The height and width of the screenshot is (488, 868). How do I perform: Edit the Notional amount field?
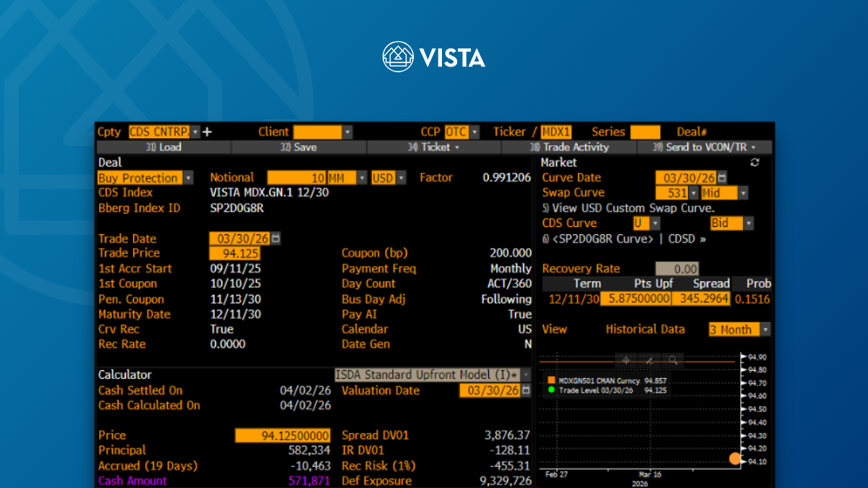(296, 178)
